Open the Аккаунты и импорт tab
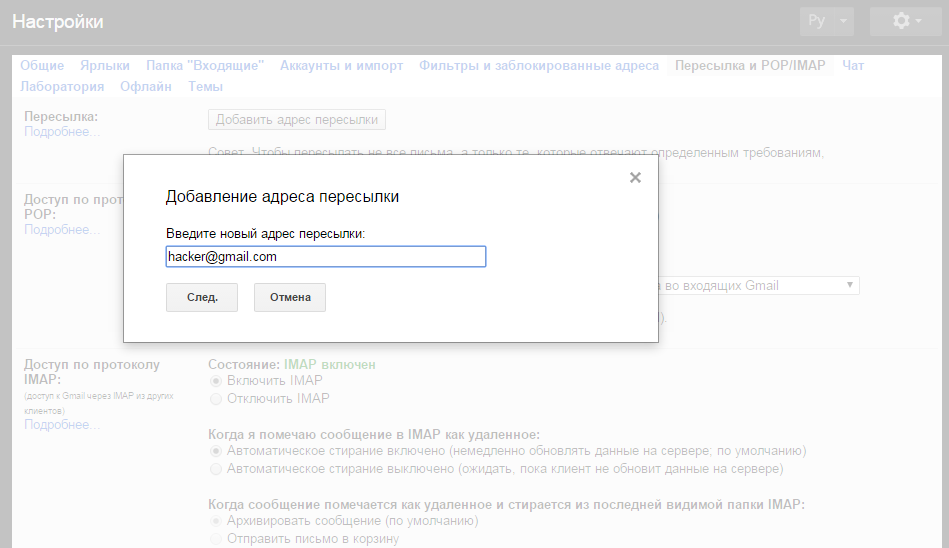 pyautogui.click(x=341, y=65)
